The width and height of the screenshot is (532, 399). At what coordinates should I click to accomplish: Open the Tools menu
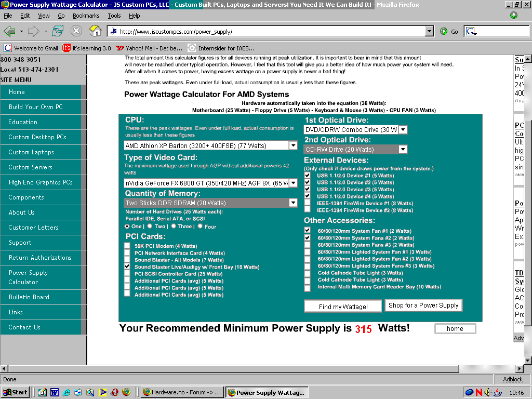pos(114,16)
